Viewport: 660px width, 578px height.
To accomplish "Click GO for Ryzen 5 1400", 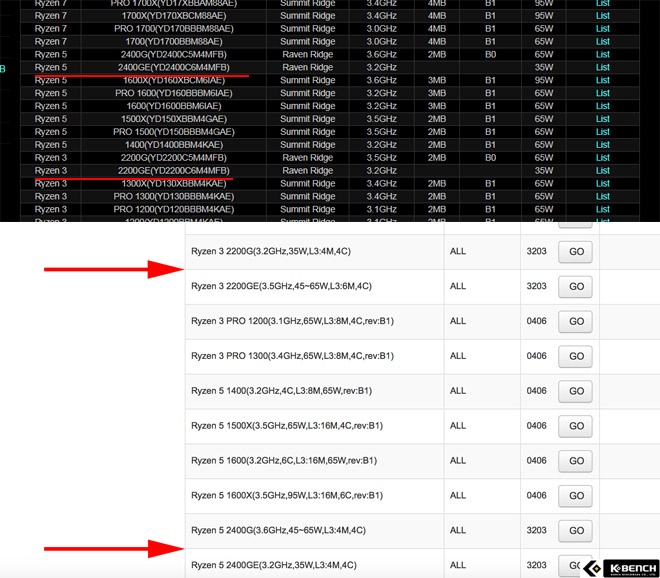I will 575,392.
